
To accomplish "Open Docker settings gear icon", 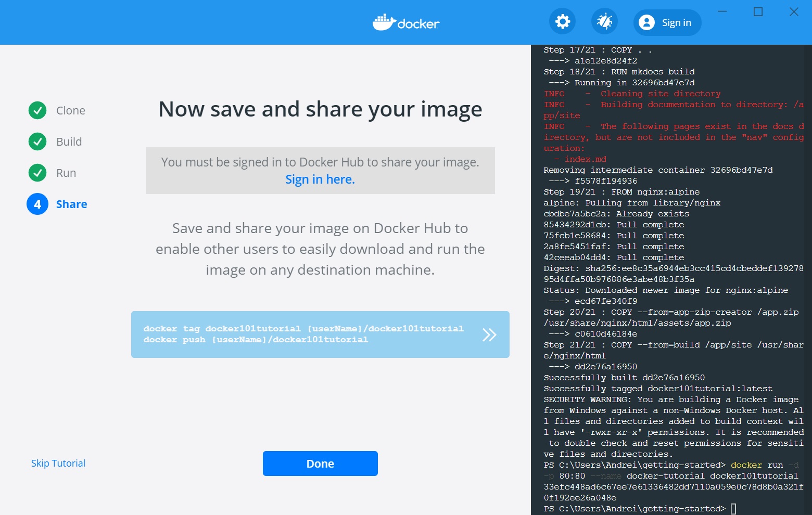I will [x=563, y=22].
